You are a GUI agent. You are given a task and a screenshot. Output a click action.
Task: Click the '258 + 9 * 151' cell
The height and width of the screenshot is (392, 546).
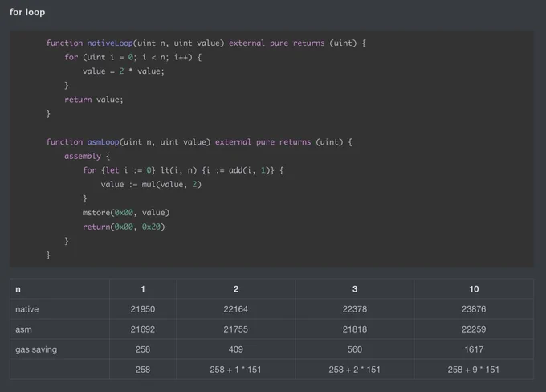[474, 370]
